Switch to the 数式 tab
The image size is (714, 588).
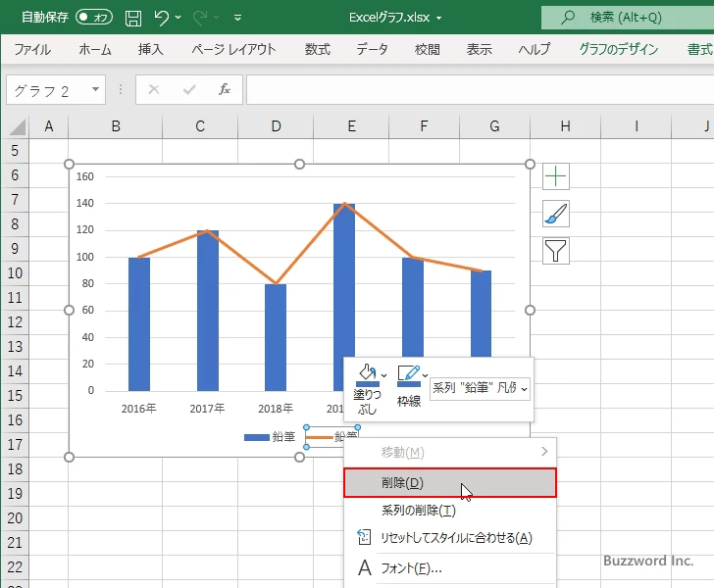pyautogui.click(x=318, y=49)
